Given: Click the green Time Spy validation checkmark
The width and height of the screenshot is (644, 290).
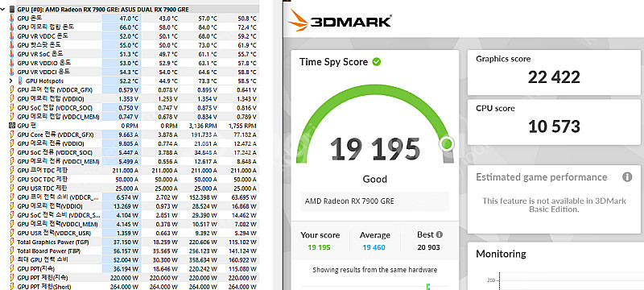Looking at the screenshot, I should (x=376, y=62).
